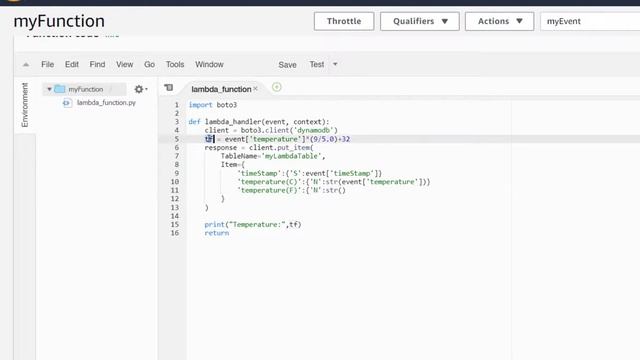The image size is (640, 360).
Task: Switch to the lambda_function tab
Action: pyautogui.click(x=221, y=89)
